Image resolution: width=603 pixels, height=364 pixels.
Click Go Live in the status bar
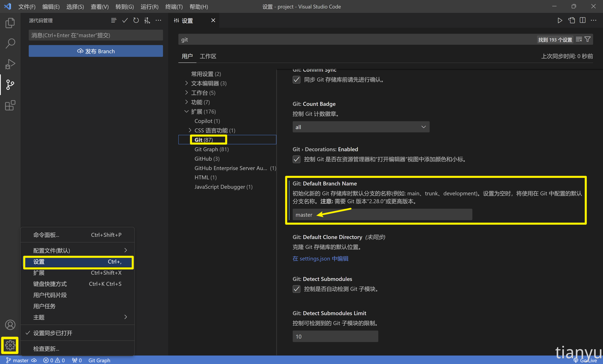585,360
